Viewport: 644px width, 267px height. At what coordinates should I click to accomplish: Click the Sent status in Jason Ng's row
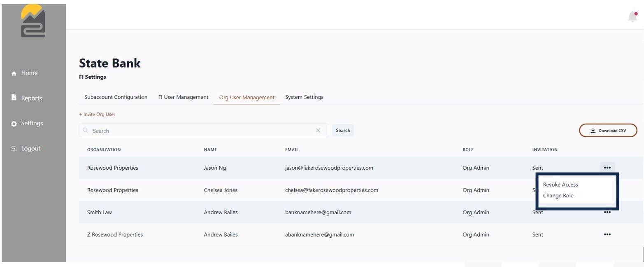point(537,168)
